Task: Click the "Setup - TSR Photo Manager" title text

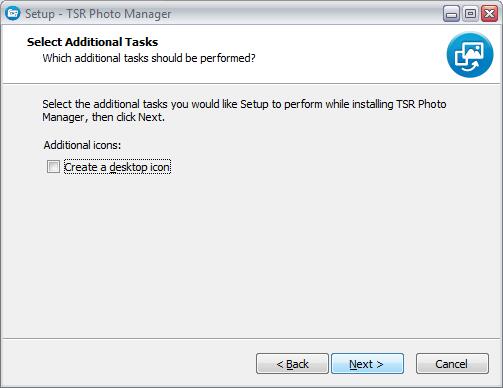Action: [98, 14]
